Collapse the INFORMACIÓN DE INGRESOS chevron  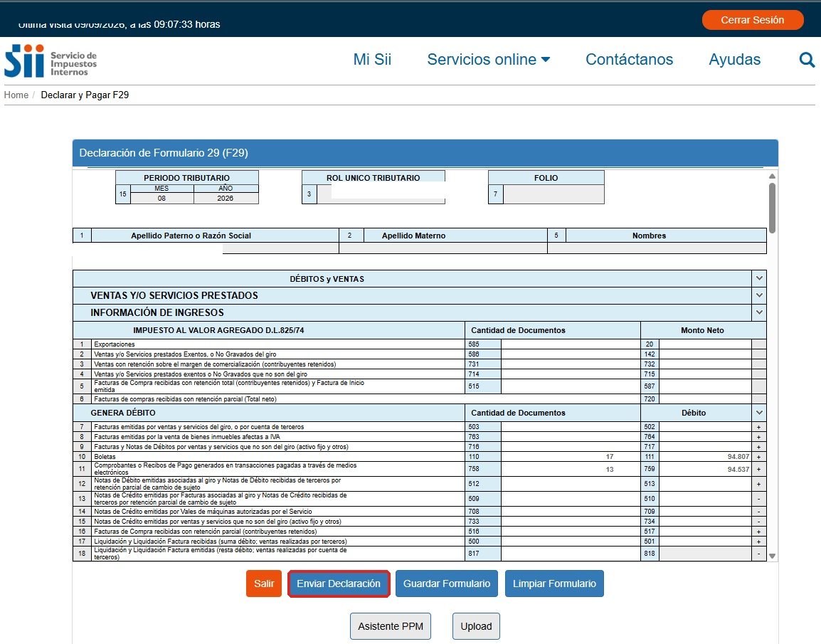pyautogui.click(x=759, y=312)
